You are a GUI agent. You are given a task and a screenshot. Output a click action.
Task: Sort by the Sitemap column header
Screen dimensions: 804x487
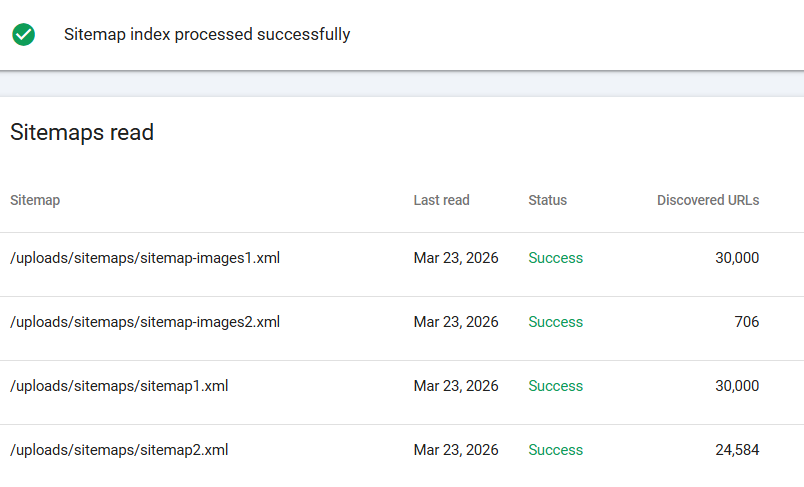pyautogui.click(x=35, y=200)
